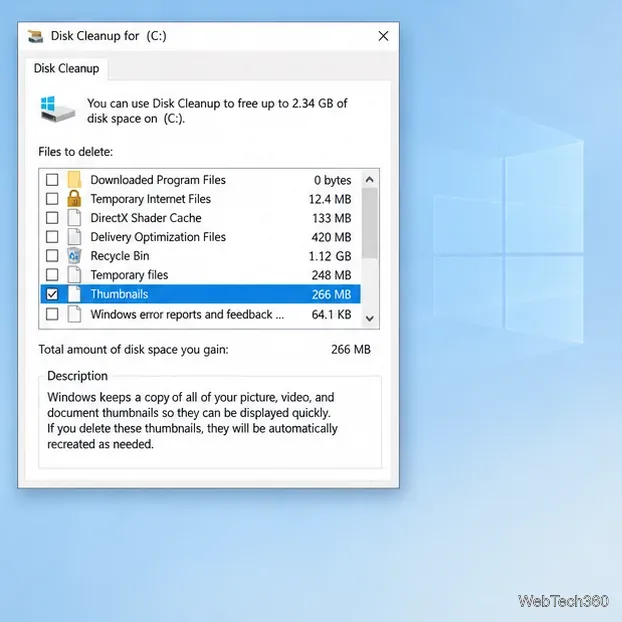Check the Temporary Internet Files checkbox
Screen dimensions: 622x622
(x=52, y=199)
